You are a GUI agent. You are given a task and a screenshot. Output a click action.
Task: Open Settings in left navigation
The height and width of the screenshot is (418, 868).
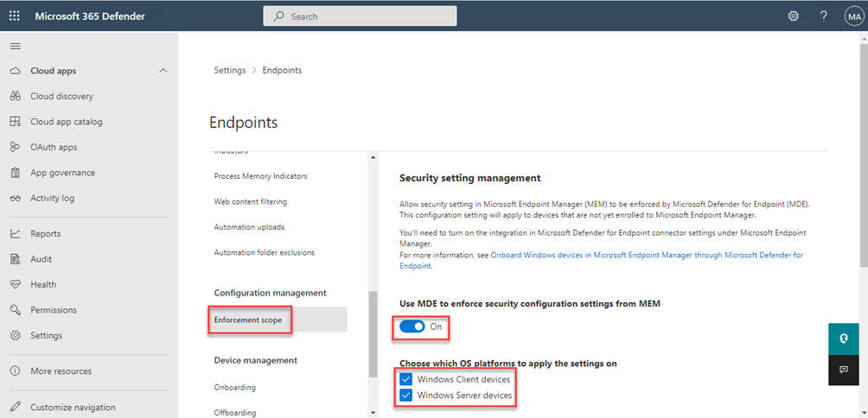point(47,335)
